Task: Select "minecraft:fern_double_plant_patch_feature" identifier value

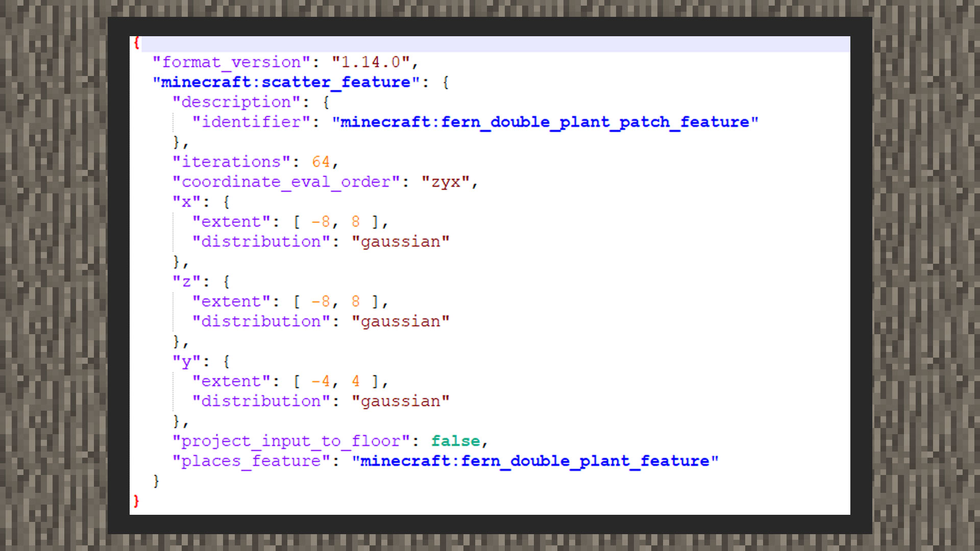Action: 545,122
